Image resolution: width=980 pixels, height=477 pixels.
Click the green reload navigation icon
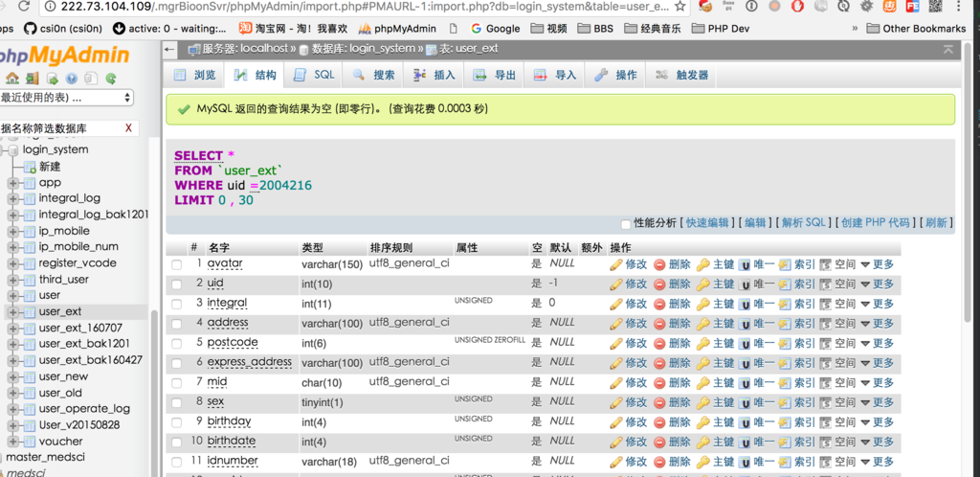[111, 79]
